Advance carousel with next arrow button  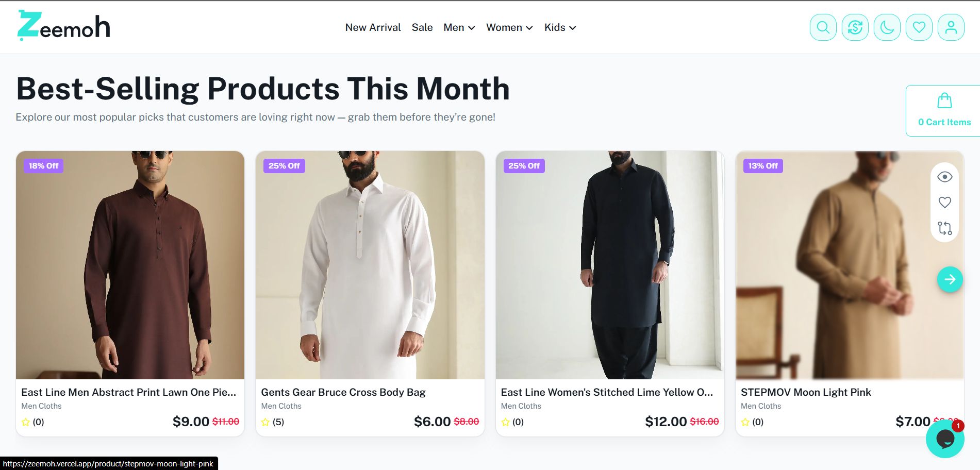pos(950,279)
